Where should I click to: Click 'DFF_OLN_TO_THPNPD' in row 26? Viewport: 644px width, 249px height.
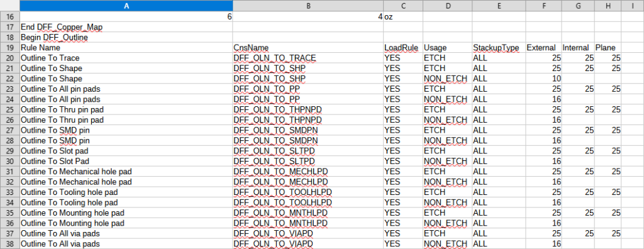pyautogui.click(x=308, y=120)
